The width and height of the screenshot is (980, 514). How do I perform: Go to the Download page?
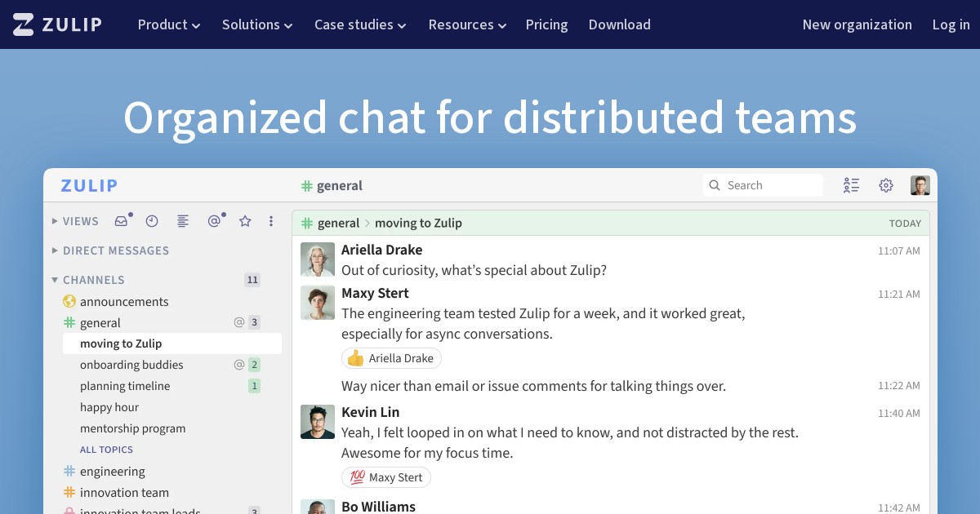(619, 24)
